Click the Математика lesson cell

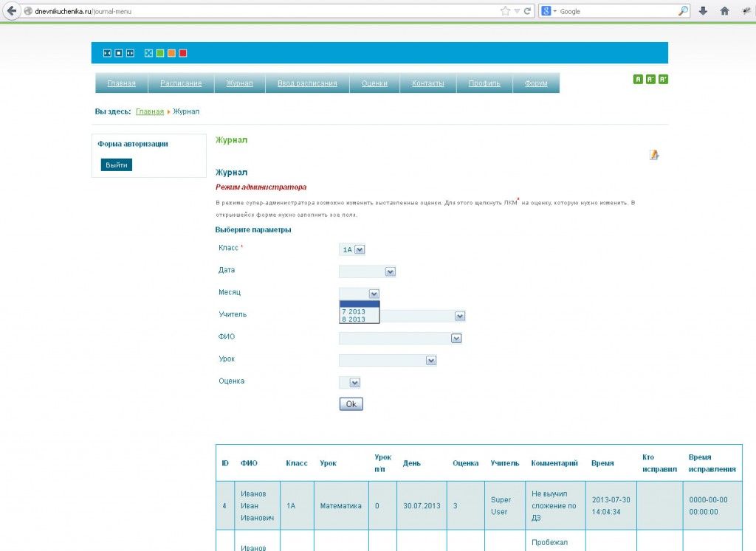(341, 506)
